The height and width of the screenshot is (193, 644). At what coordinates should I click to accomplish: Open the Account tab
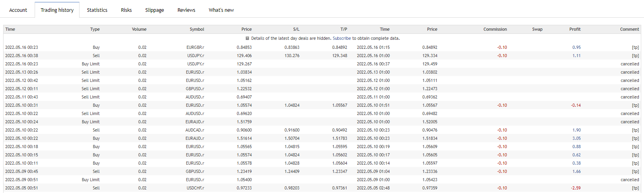[18, 10]
